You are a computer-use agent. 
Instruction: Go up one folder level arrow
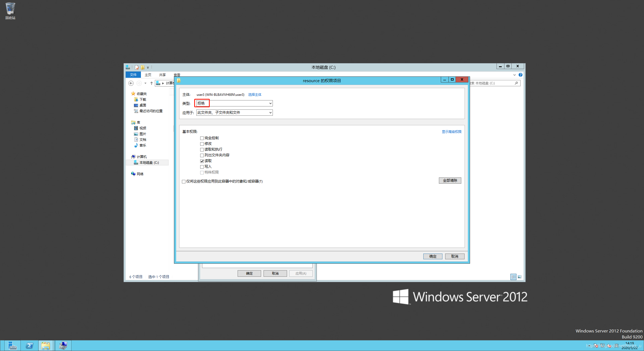[152, 83]
